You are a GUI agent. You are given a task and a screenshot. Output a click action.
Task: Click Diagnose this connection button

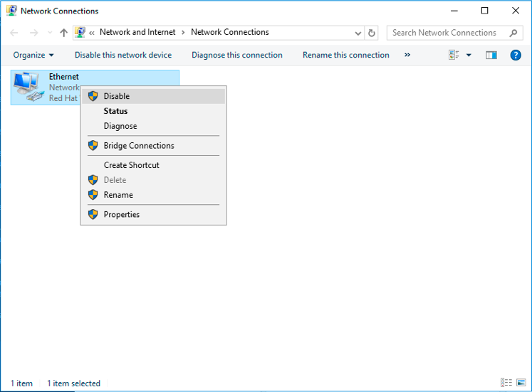click(236, 55)
